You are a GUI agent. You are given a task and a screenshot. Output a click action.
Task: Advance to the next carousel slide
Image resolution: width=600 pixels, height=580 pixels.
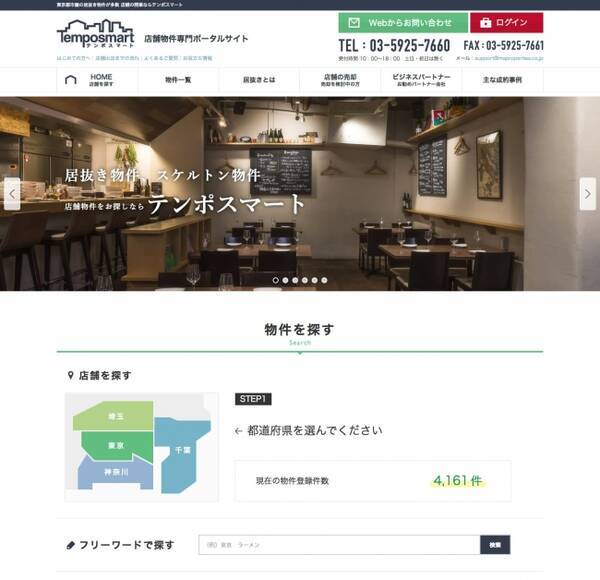(588, 194)
